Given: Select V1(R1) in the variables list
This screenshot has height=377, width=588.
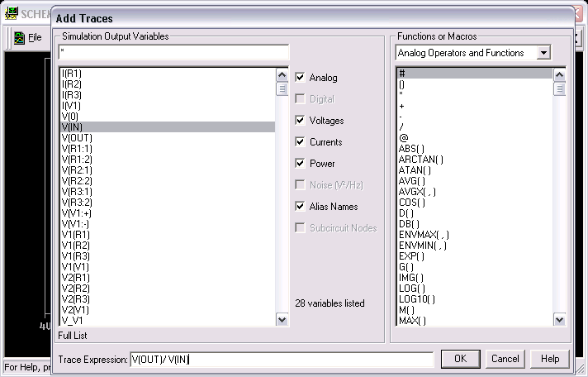Looking at the screenshot, I should pos(168,235).
